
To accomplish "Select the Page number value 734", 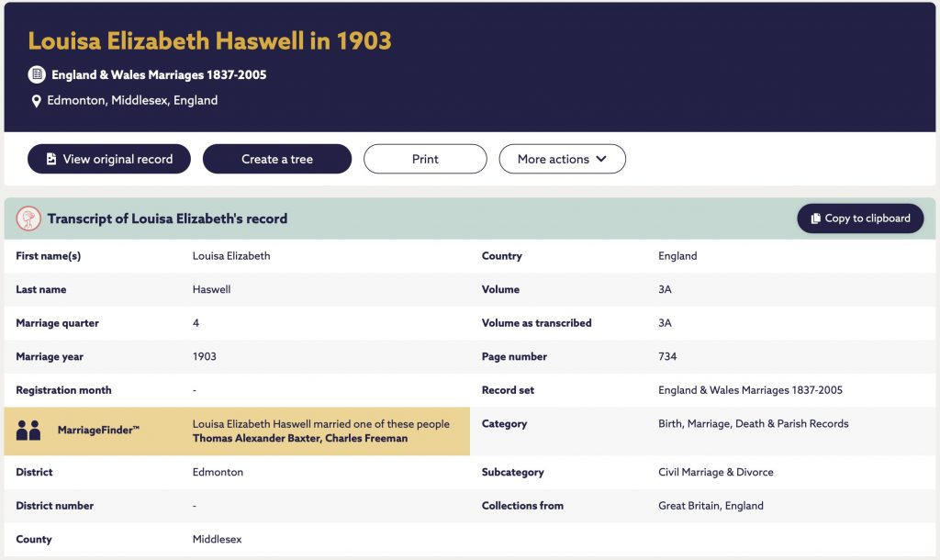I will [667, 356].
